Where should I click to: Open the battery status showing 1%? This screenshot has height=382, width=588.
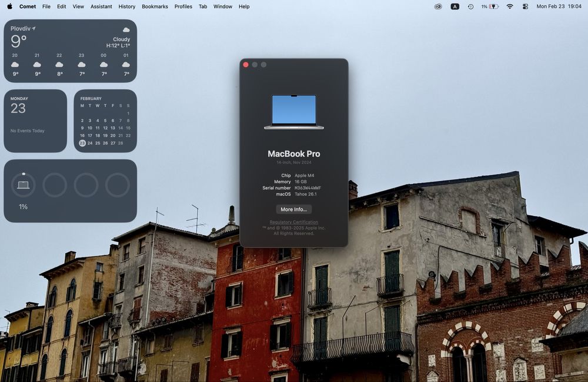click(490, 6)
